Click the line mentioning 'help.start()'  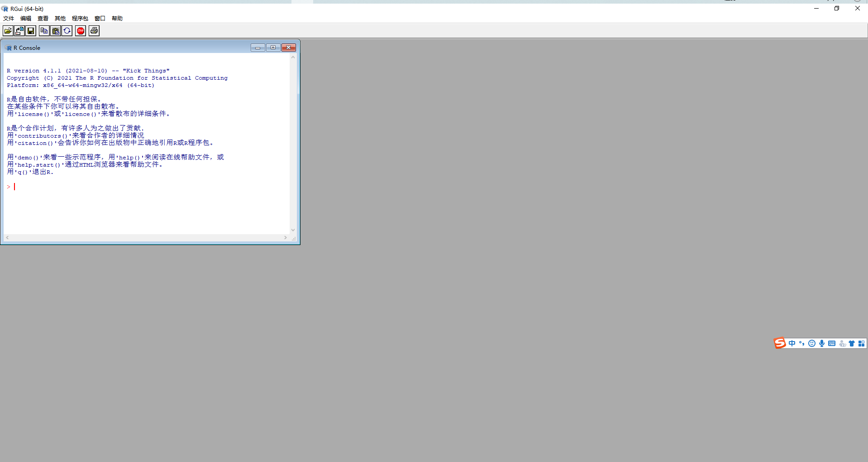click(85, 164)
